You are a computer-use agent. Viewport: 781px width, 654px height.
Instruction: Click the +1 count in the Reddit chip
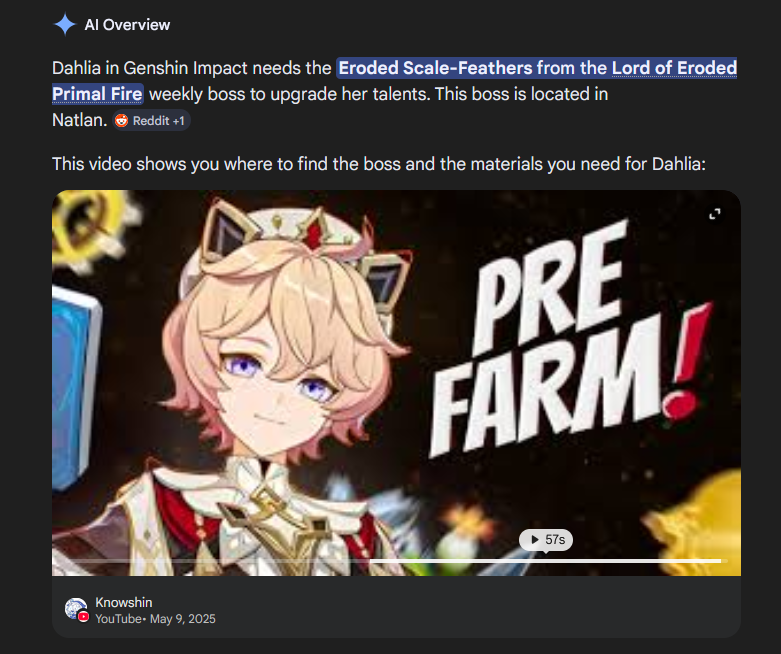click(178, 121)
